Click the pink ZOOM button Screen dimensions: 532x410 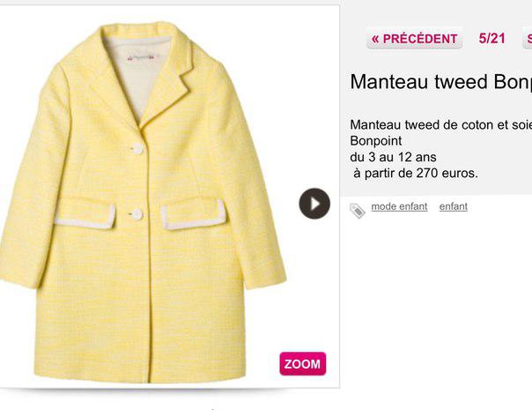click(x=302, y=364)
